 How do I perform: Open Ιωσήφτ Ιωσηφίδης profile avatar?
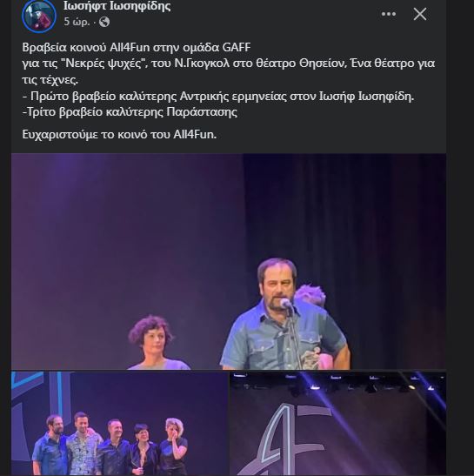[x=39, y=15]
